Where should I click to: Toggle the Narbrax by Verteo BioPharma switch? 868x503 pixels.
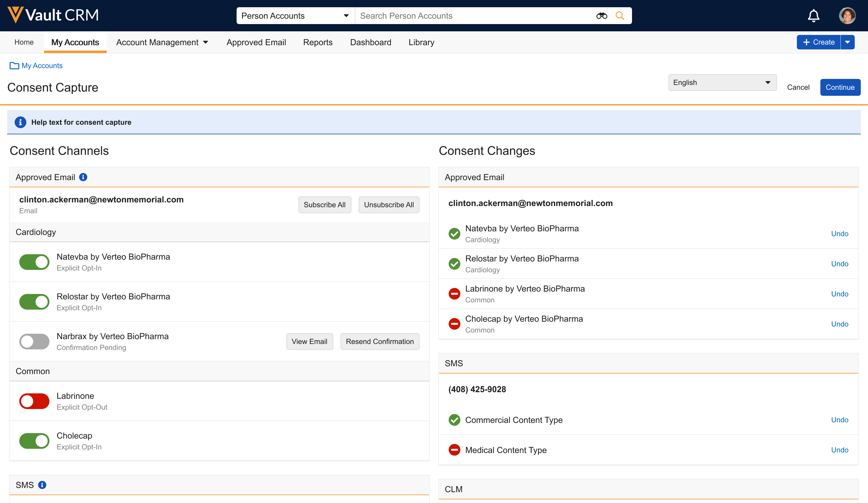click(x=34, y=342)
